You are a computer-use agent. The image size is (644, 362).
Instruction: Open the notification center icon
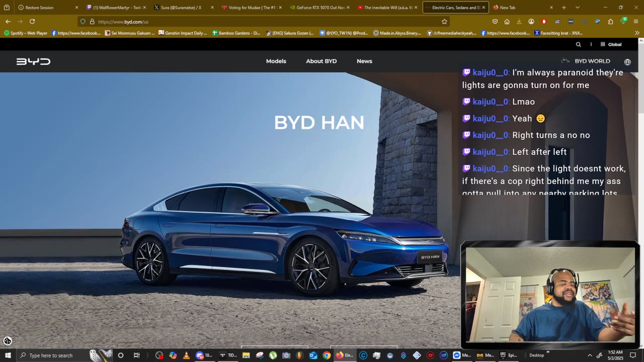point(633,355)
